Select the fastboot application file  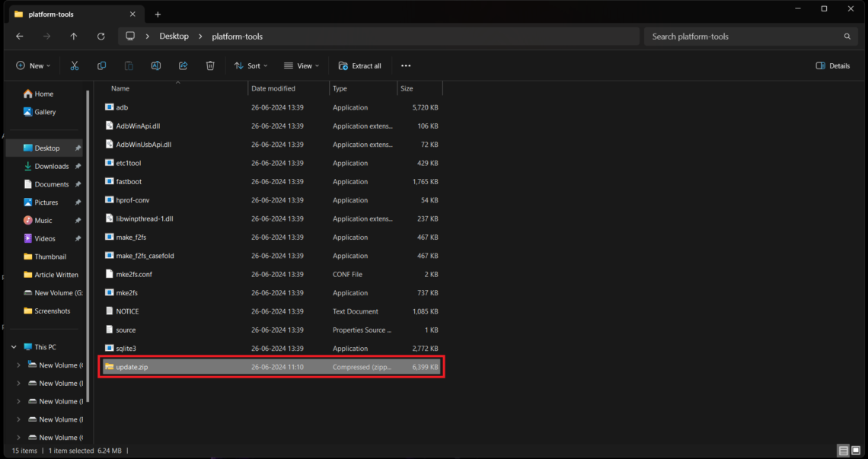coord(271,182)
